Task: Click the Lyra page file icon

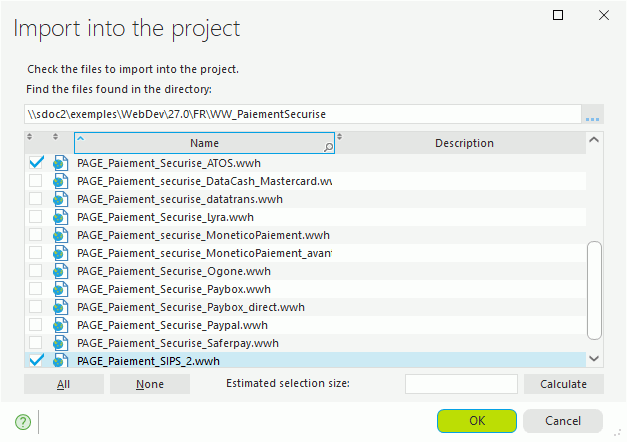Action: tap(60, 217)
